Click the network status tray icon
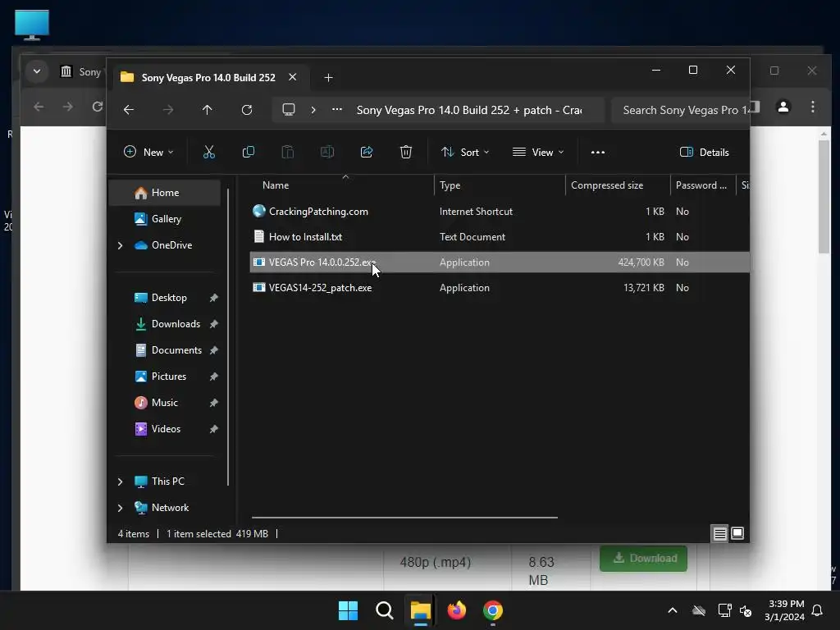The image size is (840, 630). [724, 610]
